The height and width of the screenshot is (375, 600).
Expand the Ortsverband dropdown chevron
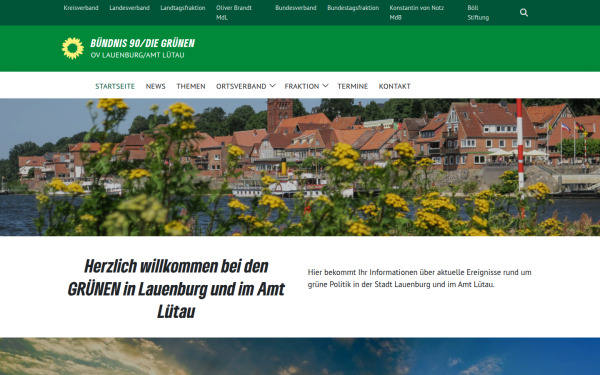(x=272, y=86)
